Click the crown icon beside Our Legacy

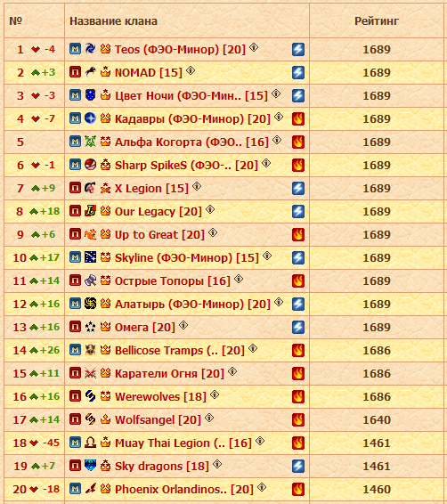(x=105, y=211)
